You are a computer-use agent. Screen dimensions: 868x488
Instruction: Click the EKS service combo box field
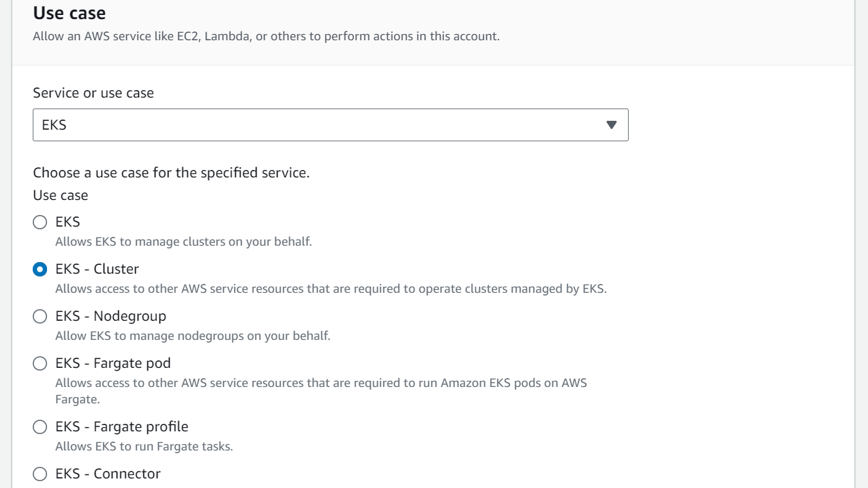[331, 125]
